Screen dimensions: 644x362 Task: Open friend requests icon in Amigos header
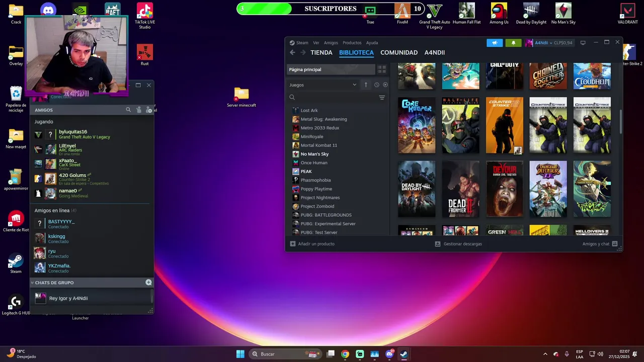(139, 110)
